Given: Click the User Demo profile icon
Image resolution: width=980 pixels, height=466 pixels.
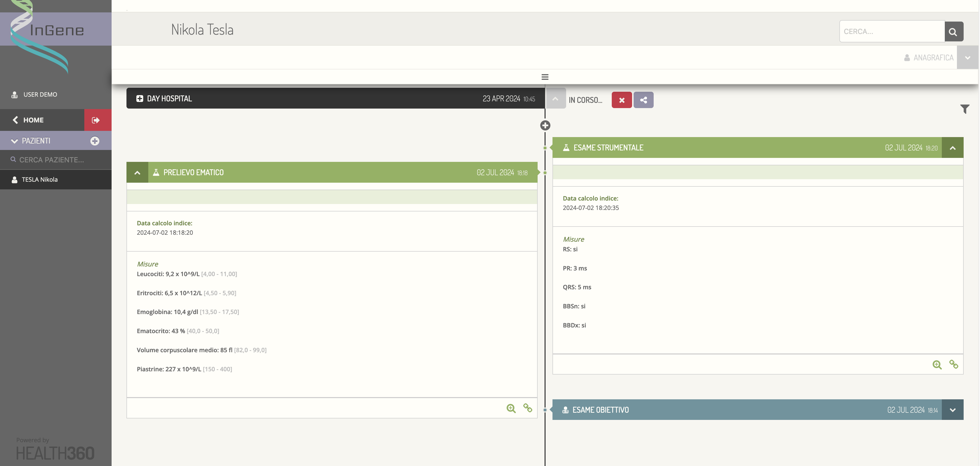Looking at the screenshot, I should coord(14,95).
